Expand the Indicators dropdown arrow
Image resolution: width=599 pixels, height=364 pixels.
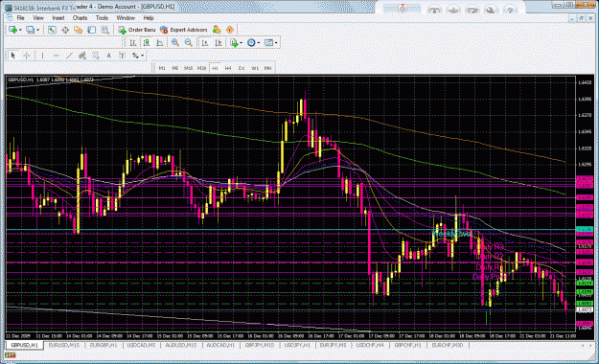click(242, 43)
